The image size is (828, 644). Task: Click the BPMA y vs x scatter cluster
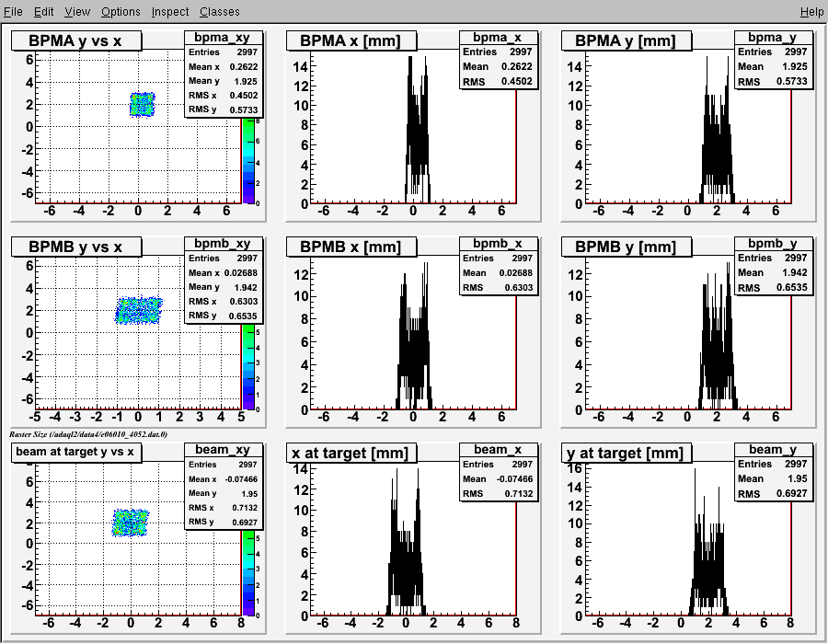click(x=143, y=105)
